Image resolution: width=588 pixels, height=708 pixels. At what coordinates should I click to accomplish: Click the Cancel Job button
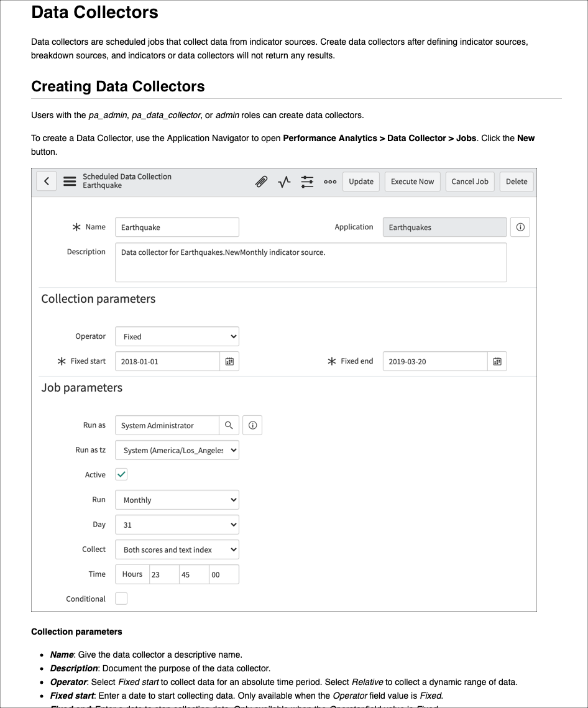point(469,182)
